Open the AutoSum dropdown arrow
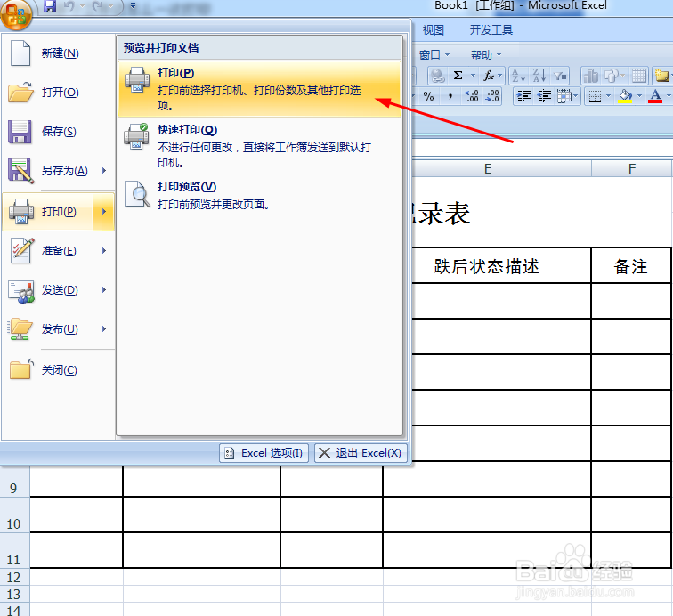 (473, 76)
